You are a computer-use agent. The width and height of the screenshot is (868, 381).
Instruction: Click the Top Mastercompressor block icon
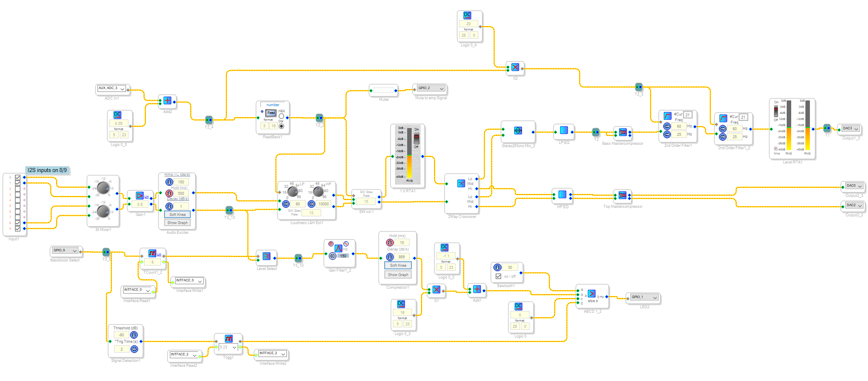[622, 195]
